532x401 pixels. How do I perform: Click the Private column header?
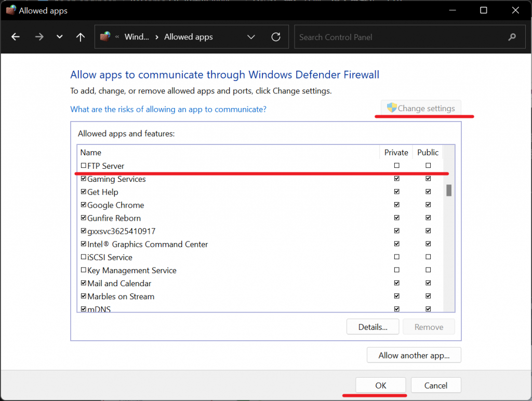click(396, 152)
